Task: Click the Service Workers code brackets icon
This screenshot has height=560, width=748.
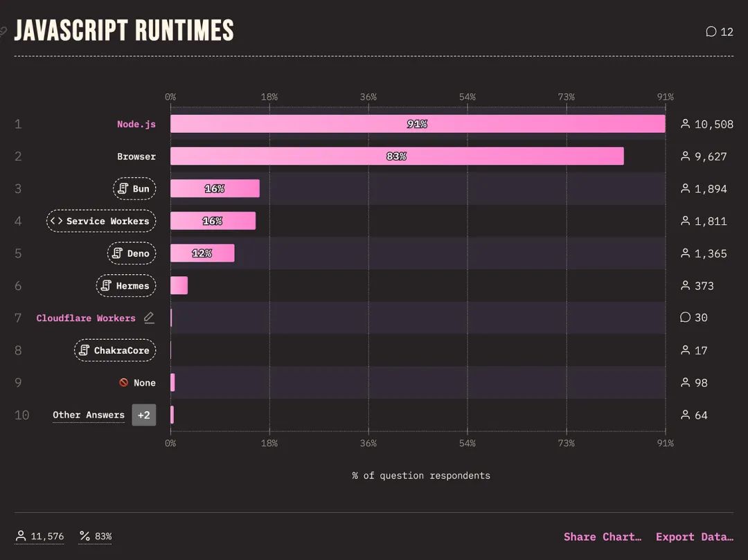Action: 56,221
